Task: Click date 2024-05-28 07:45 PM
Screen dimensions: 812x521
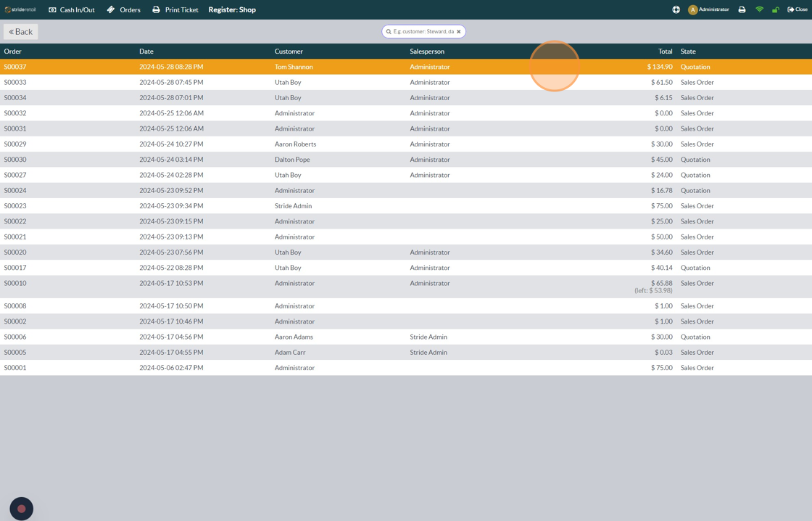Action: [171, 83]
